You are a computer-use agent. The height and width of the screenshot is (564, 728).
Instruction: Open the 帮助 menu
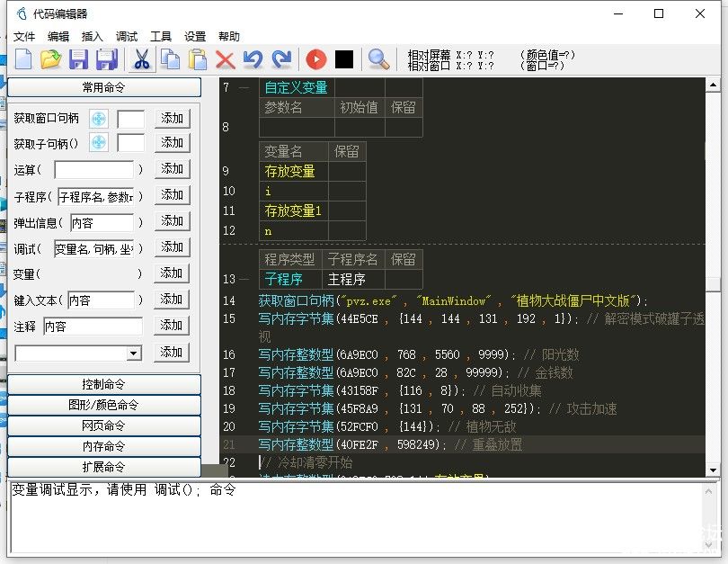pos(229,36)
